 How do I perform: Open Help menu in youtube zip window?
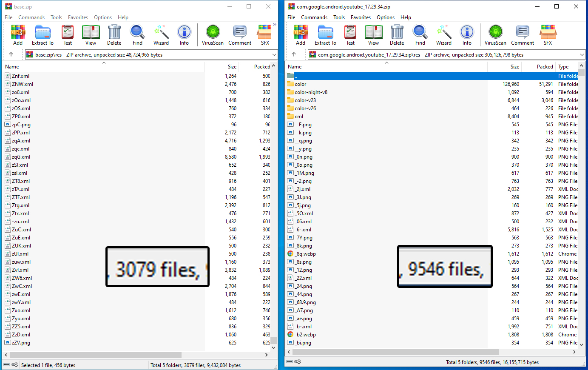point(406,17)
